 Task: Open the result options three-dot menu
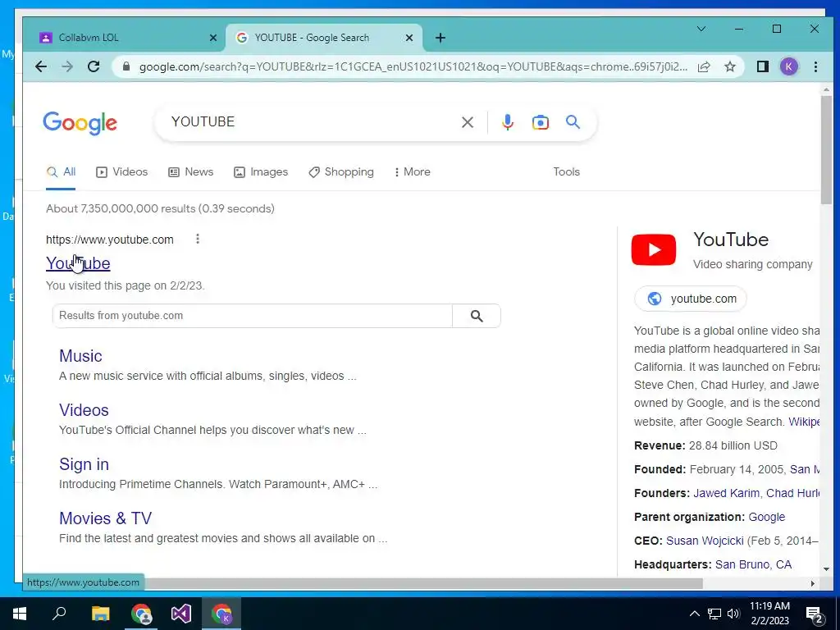click(x=198, y=239)
